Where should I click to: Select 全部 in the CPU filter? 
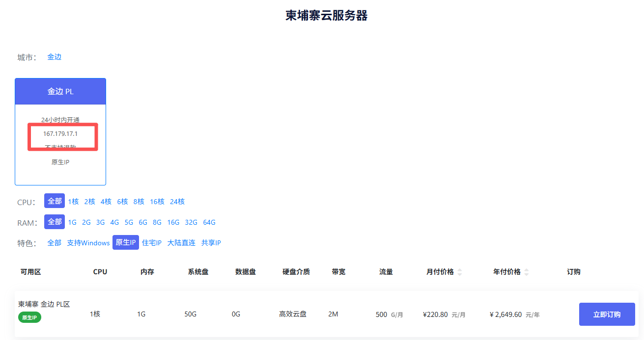point(55,201)
